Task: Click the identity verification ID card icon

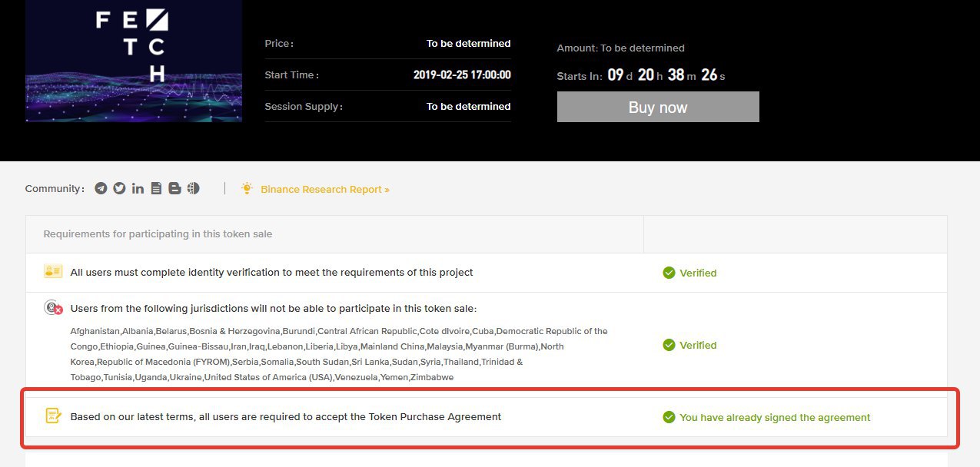Action: (x=53, y=272)
